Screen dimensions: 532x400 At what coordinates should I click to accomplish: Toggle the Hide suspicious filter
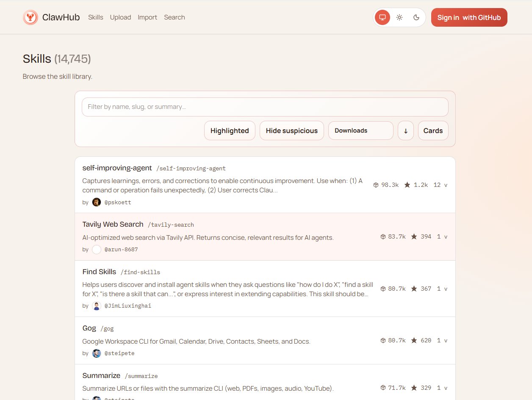click(x=292, y=131)
